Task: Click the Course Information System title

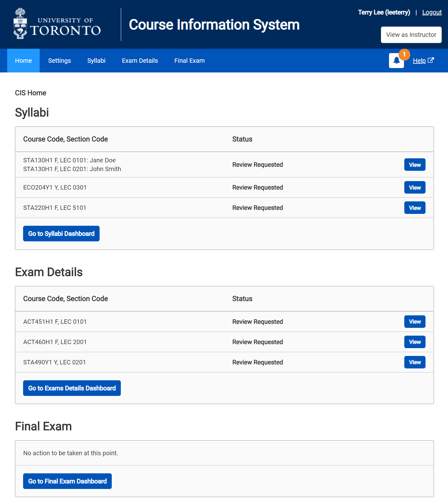Action: point(214,25)
